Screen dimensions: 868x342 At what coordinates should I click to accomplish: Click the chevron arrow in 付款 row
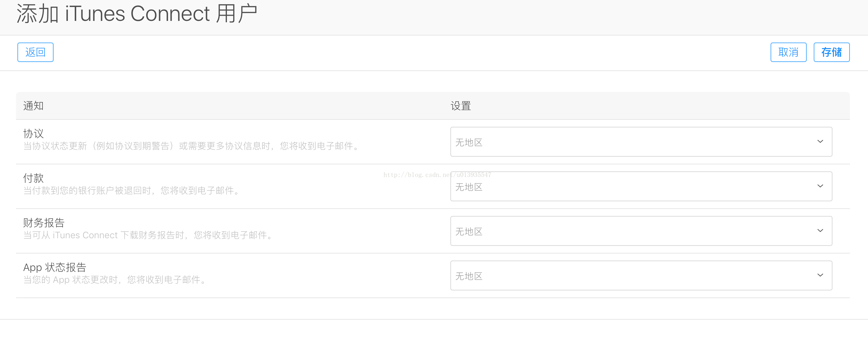point(820,186)
